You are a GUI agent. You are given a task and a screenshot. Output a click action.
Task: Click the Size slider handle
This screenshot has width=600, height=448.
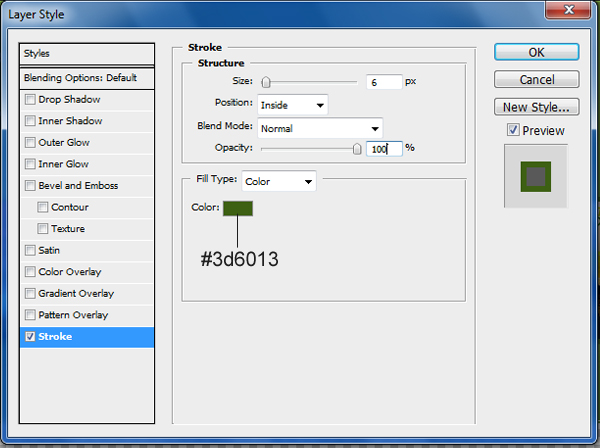pyautogui.click(x=266, y=82)
